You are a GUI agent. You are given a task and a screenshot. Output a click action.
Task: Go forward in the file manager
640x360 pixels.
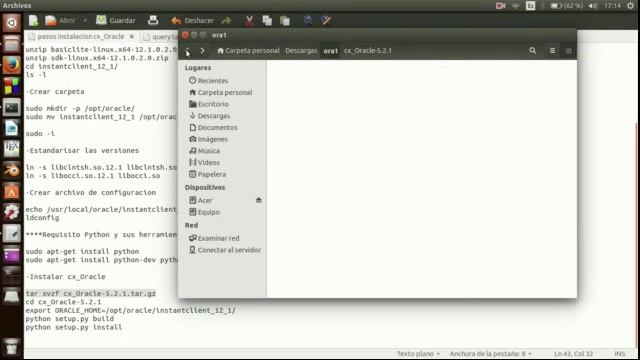coord(202,51)
